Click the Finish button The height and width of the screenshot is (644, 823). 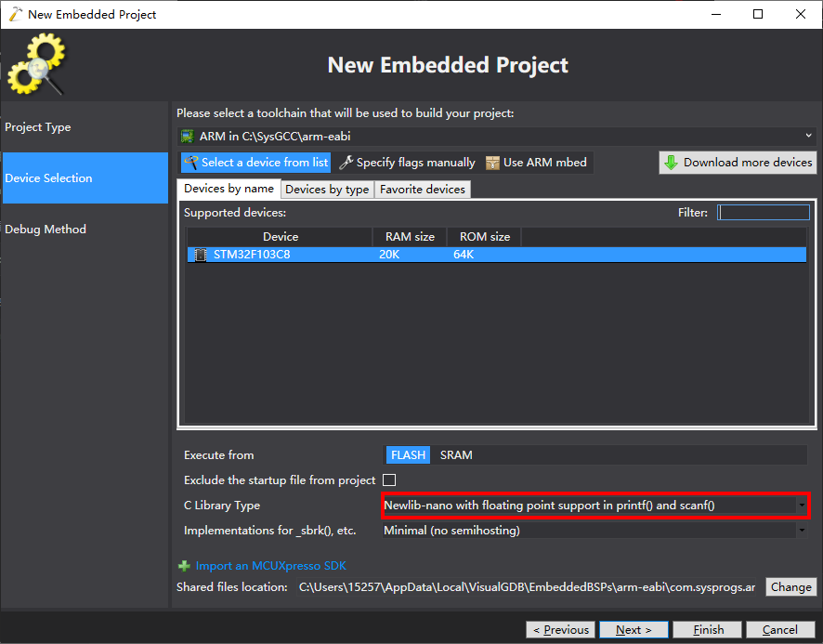tap(708, 630)
